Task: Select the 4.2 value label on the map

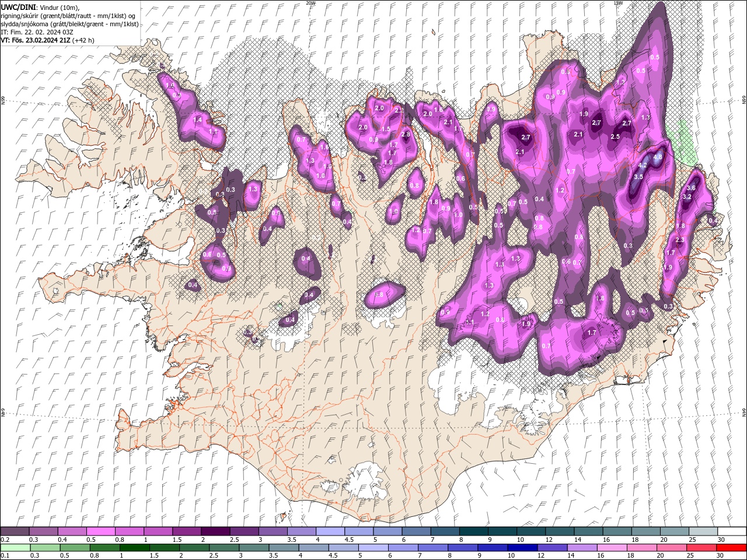Action: 643,166
